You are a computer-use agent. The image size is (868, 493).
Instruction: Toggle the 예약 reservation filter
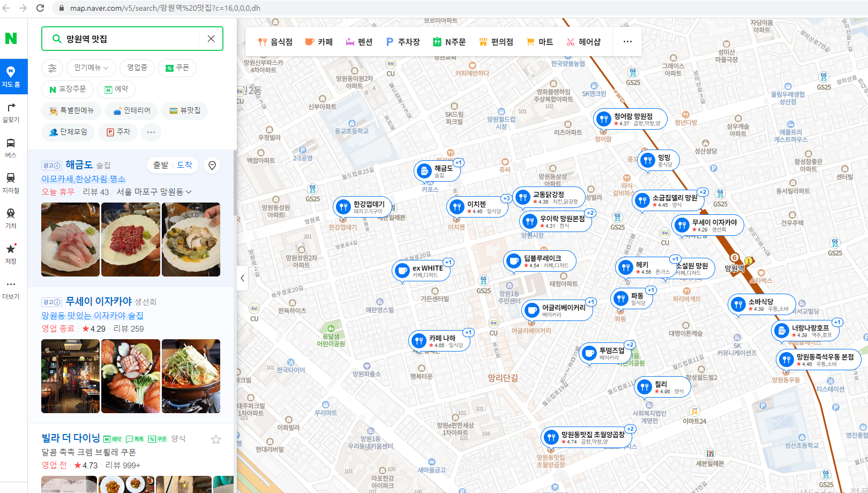coord(116,89)
